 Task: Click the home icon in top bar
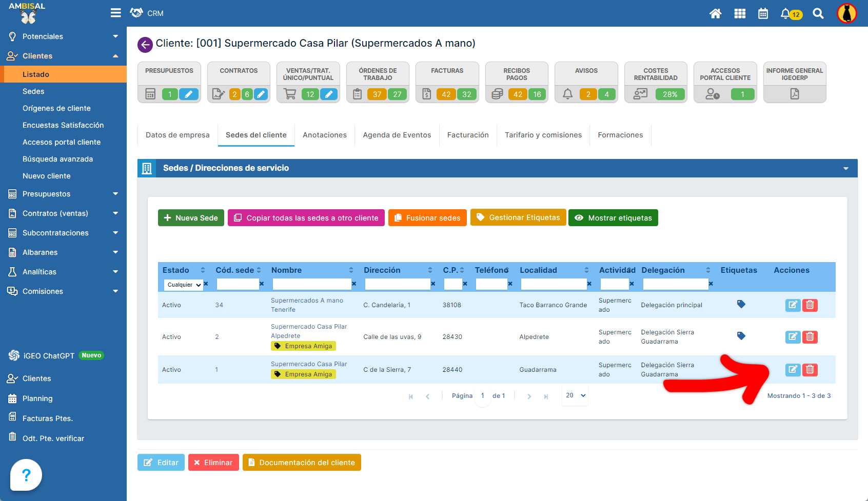(x=715, y=14)
